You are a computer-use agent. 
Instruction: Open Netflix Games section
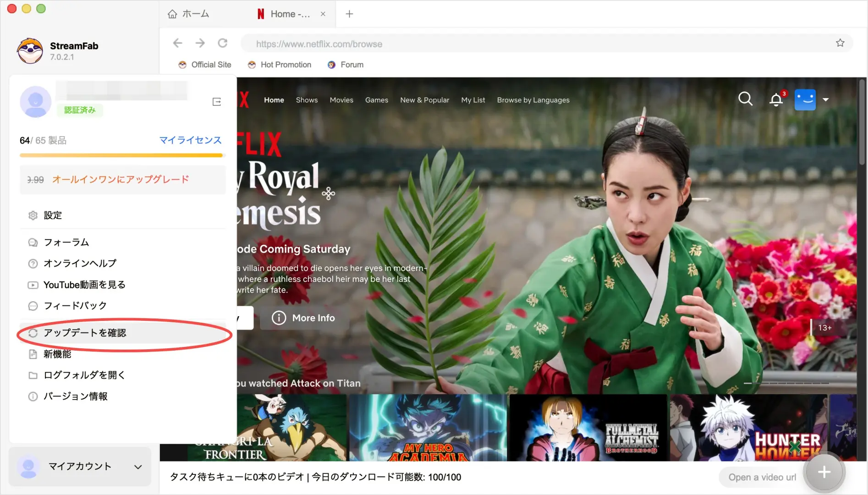pyautogui.click(x=377, y=100)
